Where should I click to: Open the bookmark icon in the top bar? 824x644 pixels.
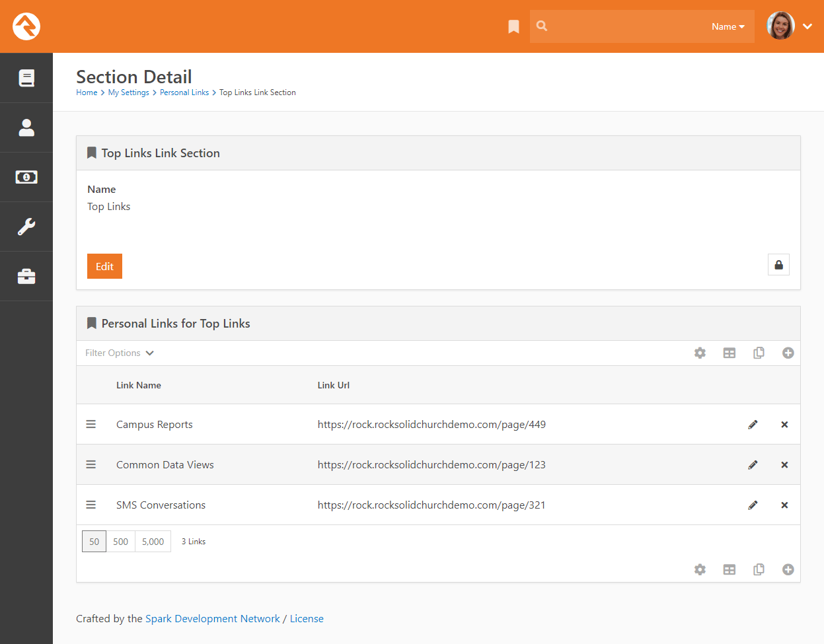pos(513,26)
